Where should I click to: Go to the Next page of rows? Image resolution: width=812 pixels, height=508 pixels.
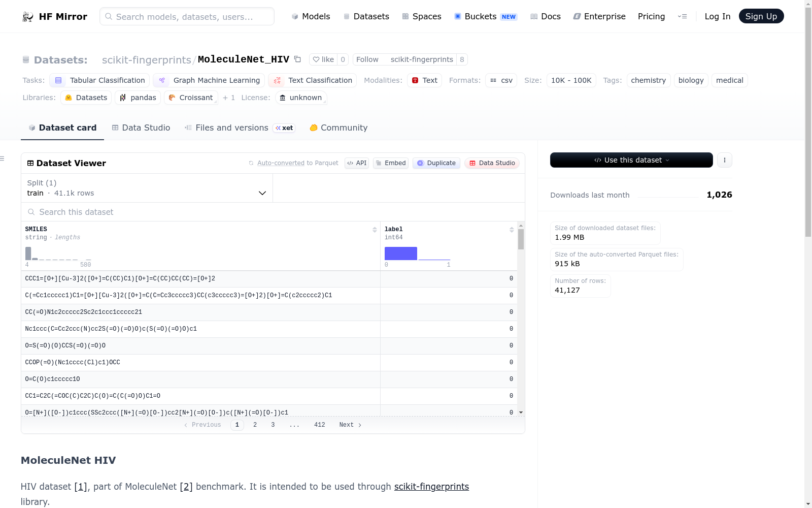pos(350,425)
